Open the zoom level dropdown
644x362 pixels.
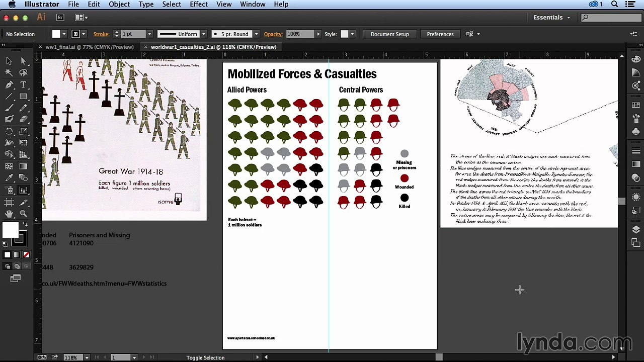87,357
